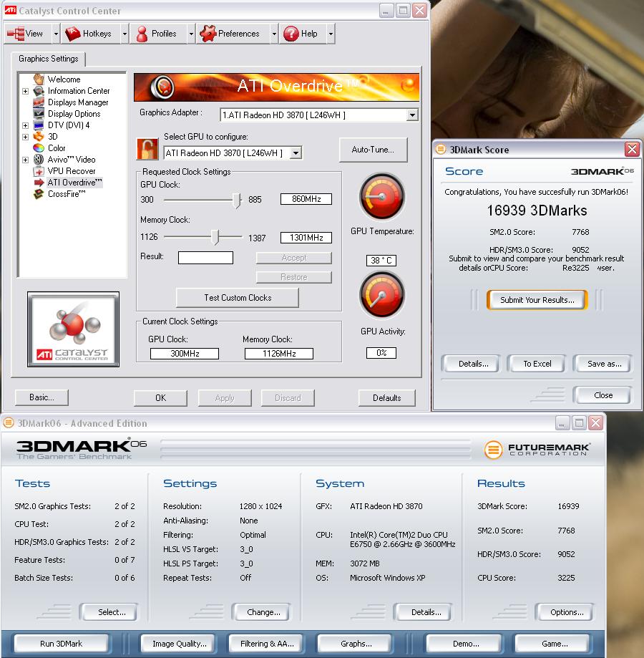
Task: Click the 3D settings icon
Action: (39, 136)
